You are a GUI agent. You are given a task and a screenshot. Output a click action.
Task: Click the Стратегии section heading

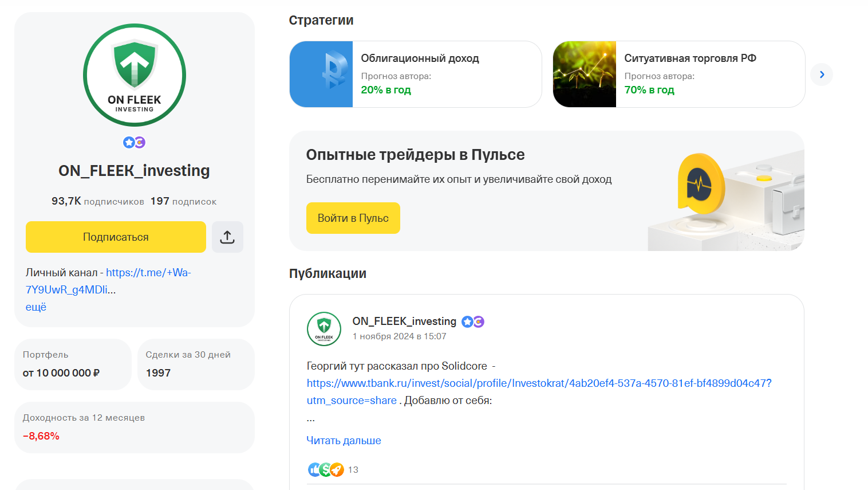(321, 20)
